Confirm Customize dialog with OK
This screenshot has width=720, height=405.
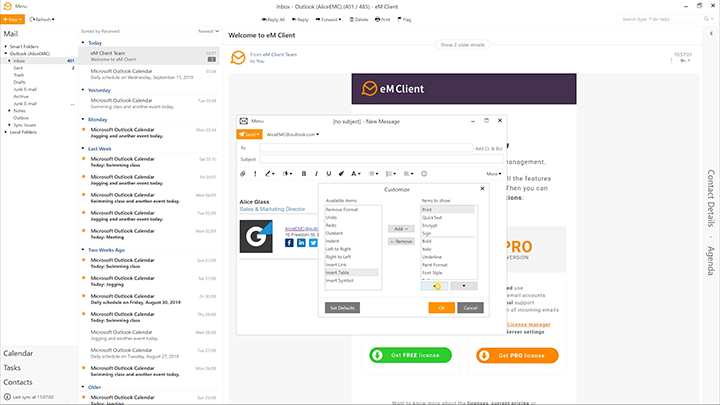pyautogui.click(x=441, y=308)
